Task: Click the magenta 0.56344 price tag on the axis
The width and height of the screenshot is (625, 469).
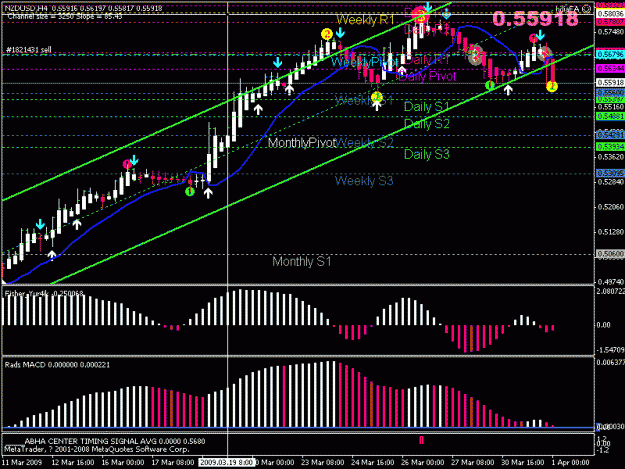Action: 610,69
